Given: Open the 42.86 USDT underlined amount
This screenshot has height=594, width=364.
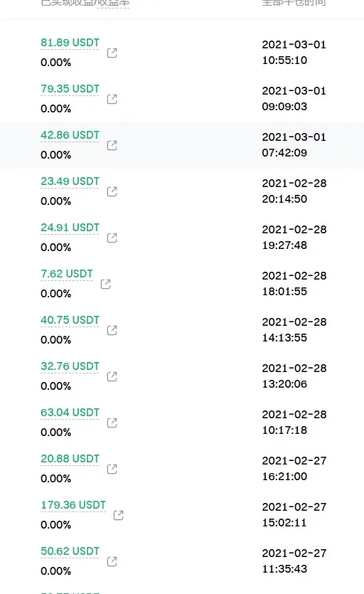Looking at the screenshot, I should [70, 135].
